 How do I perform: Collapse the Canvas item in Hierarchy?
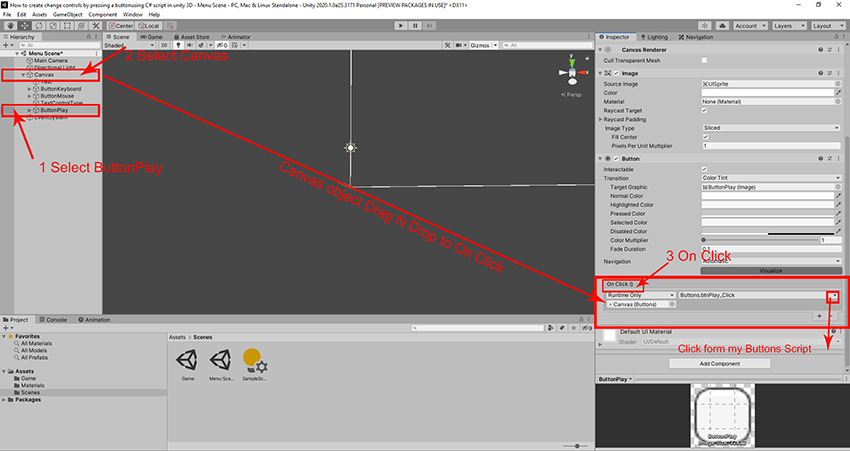coord(23,75)
